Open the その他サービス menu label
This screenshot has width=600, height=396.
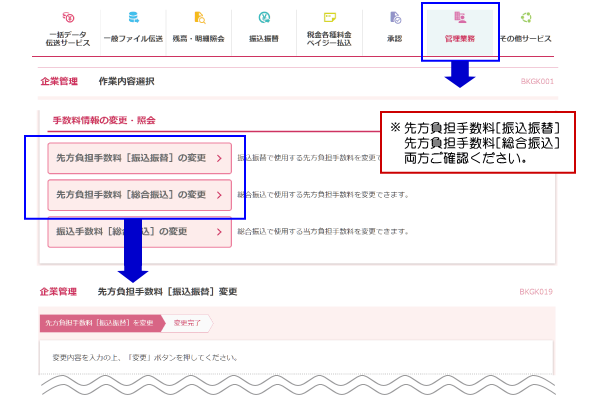(x=525, y=39)
